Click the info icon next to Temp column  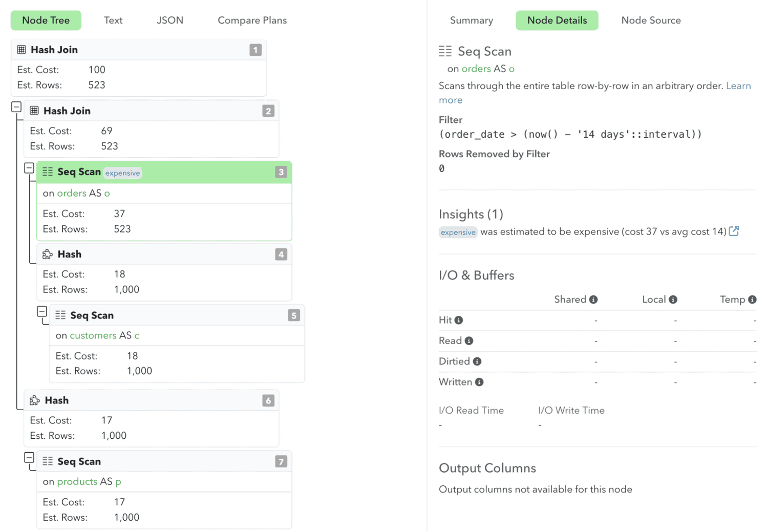click(x=752, y=299)
